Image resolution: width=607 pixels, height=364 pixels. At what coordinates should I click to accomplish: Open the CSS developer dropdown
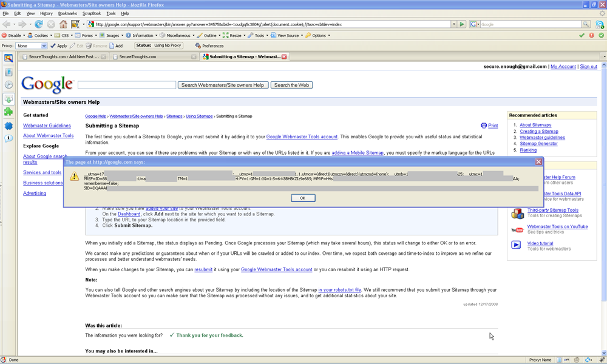(64, 35)
